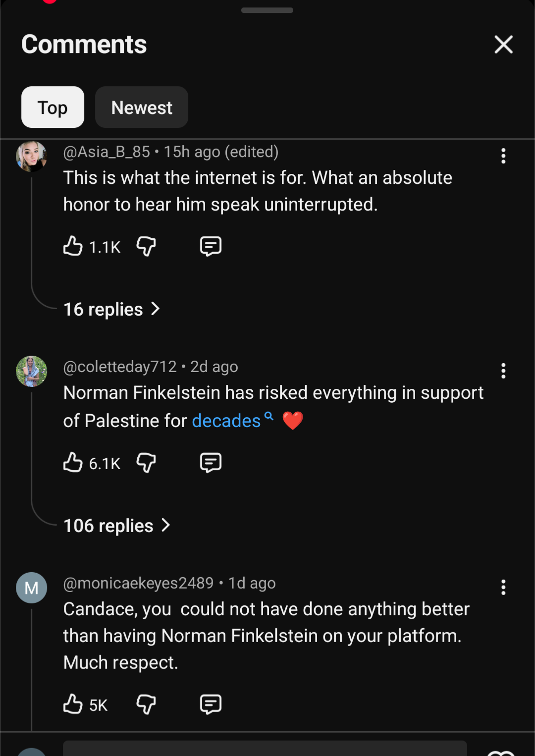
Task: Like the comment by @Asia_B_85
Action: (73, 246)
